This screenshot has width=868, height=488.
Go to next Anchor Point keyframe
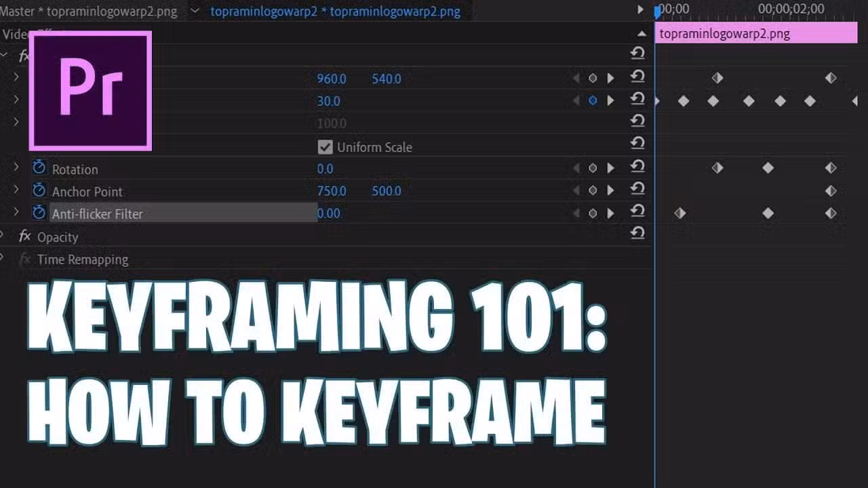tap(610, 190)
